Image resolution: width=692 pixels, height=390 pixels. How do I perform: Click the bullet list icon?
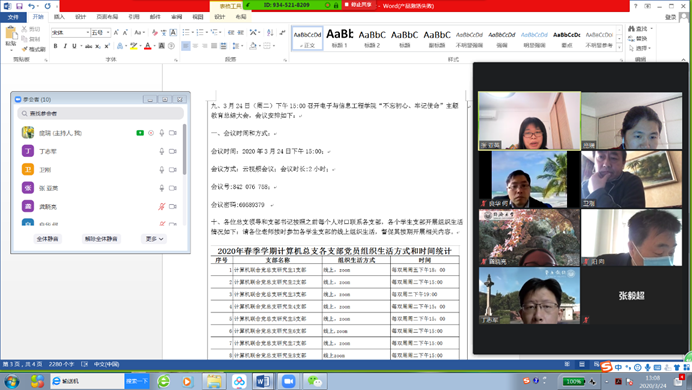tap(186, 32)
